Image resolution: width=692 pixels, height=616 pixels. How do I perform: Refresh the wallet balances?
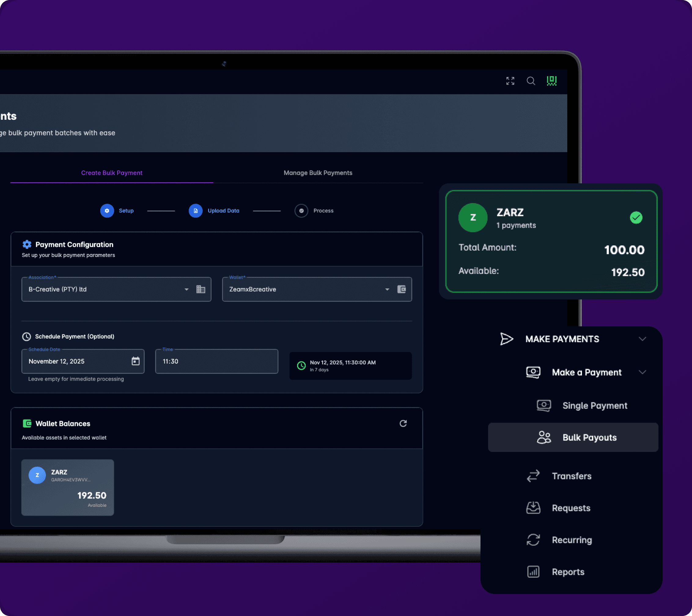[x=403, y=424]
